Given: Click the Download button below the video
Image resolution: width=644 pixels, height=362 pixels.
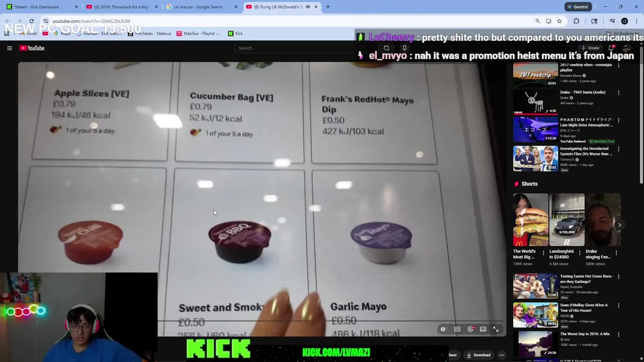Looking at the screenshot, I should [478, 355].
